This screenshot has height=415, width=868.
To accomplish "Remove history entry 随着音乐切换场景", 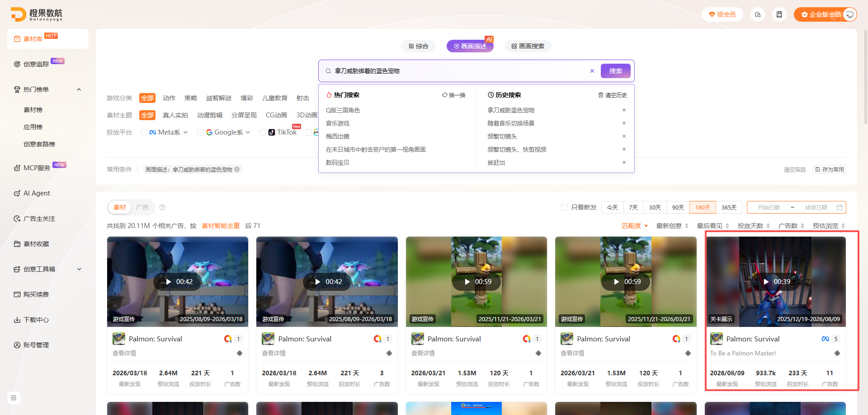I will point(624,123).
